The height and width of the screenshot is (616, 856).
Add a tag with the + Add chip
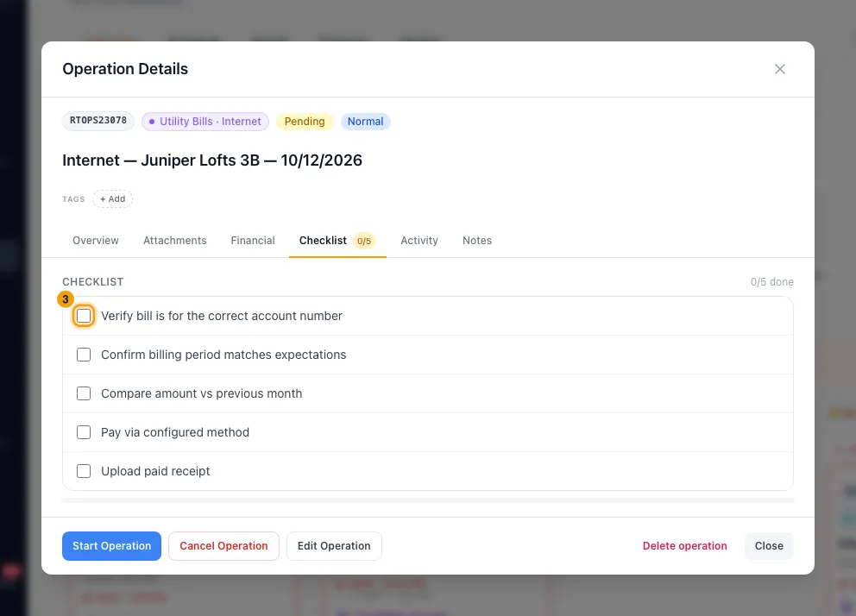[112, 199]
